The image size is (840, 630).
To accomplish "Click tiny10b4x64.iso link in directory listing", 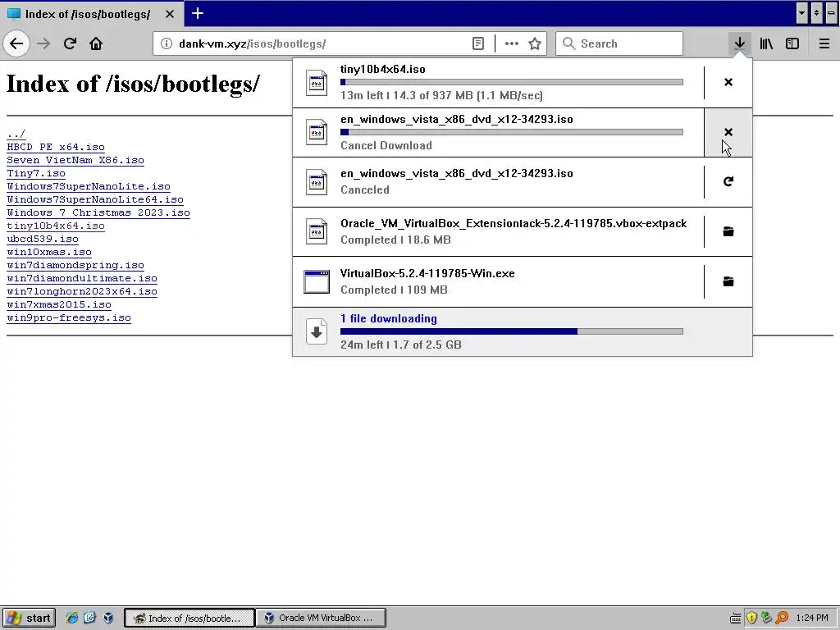I will 56,226.
